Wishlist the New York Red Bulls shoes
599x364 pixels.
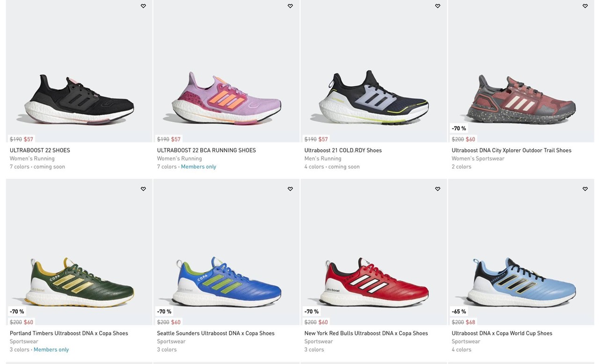pos(438,189)
